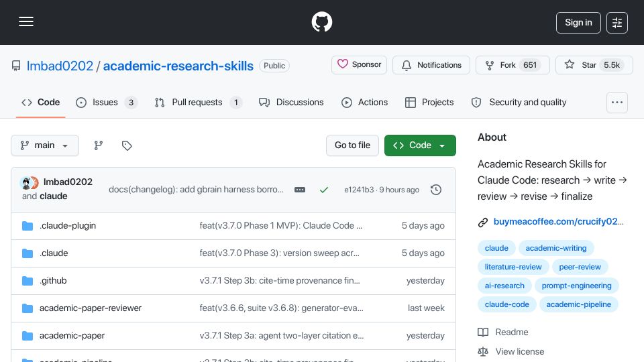Expand additional navigation options ellipsis
The height and width of the screenshot is (362, 644).
(617, 103)
